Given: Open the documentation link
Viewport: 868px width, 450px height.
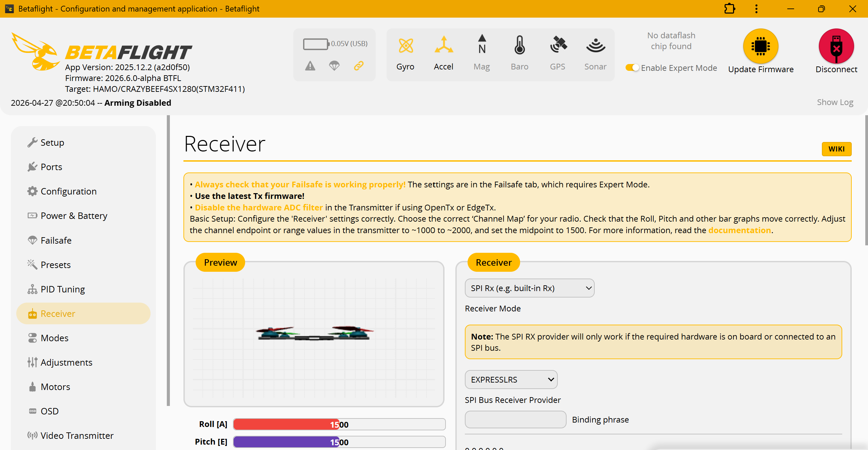Looking at the screenshot, I should pos(739,230).
